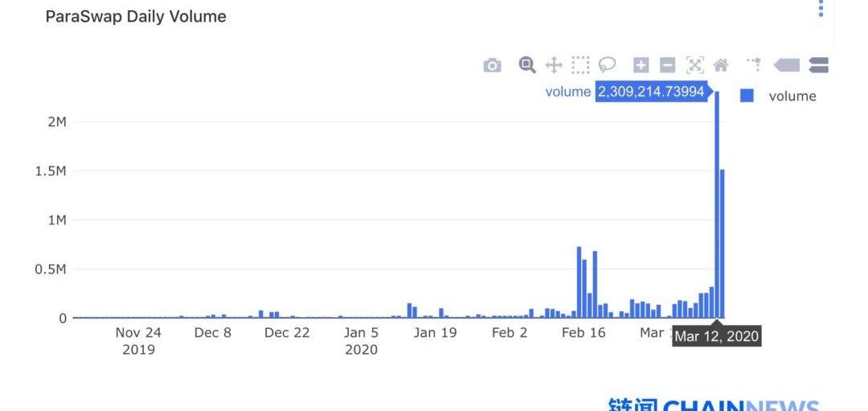The width and height of the screenshot is (868, 411).
Task: Click the 1.5M y-axis label
Action: pyautogui.click(x=51, y=171)
